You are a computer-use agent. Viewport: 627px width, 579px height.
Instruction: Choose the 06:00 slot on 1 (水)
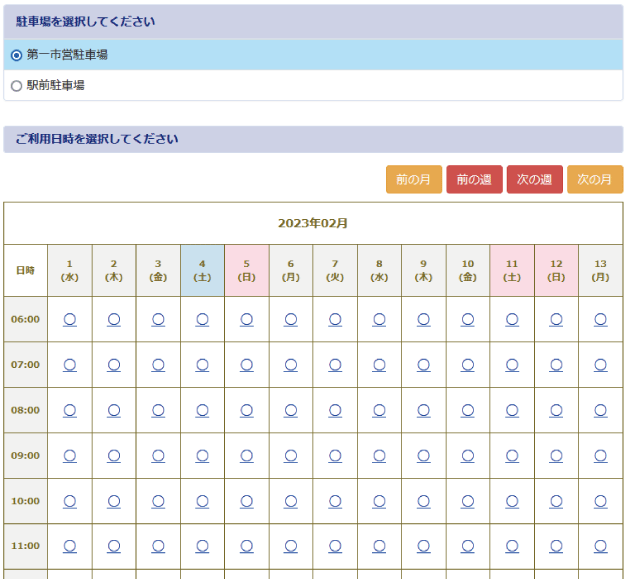click(70, 319)
